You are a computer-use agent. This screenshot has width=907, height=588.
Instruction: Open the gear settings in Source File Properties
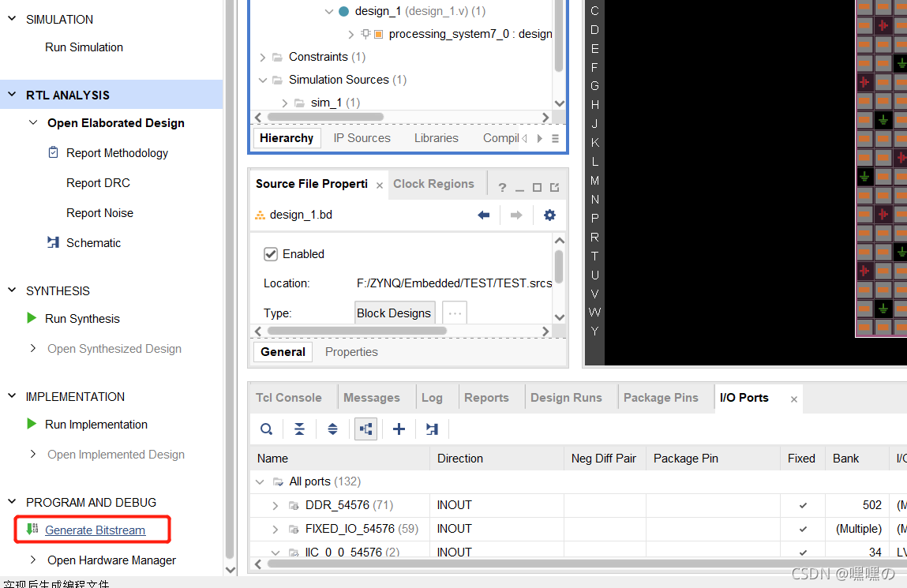tap(549, 215)
